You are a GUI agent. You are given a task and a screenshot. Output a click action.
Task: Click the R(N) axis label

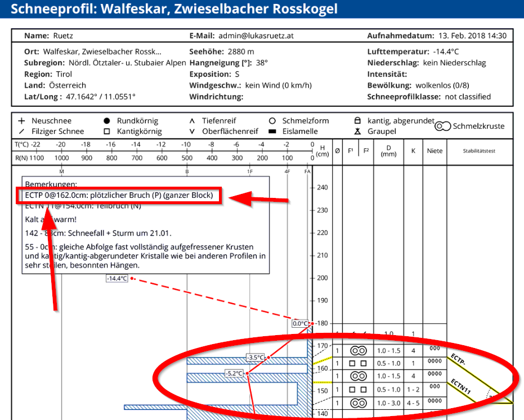(x=23, y=158)
